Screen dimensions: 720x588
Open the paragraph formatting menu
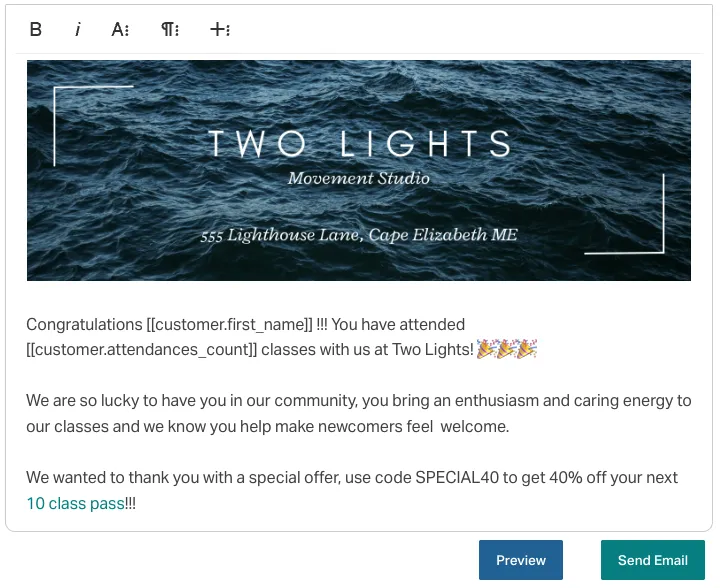tap(170, 30)
